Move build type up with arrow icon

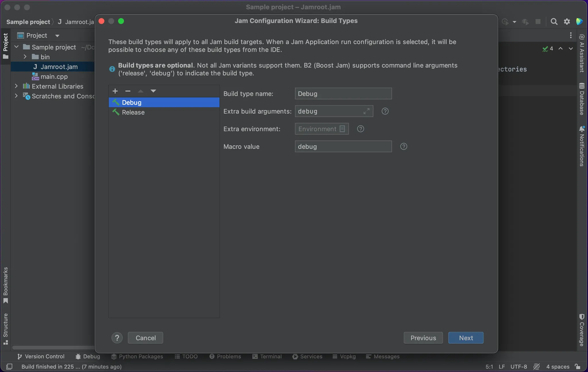coord(141,91)
